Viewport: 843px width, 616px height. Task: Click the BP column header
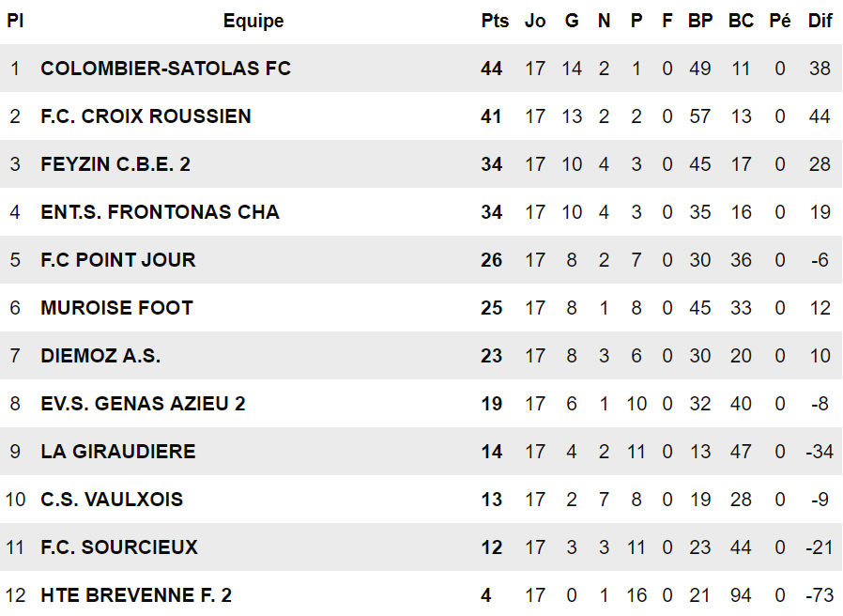pyautogui.click(x=700, y=21)
